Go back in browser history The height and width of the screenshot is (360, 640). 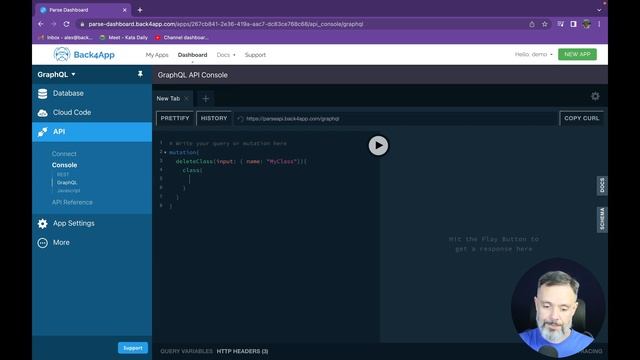[41, 24]
